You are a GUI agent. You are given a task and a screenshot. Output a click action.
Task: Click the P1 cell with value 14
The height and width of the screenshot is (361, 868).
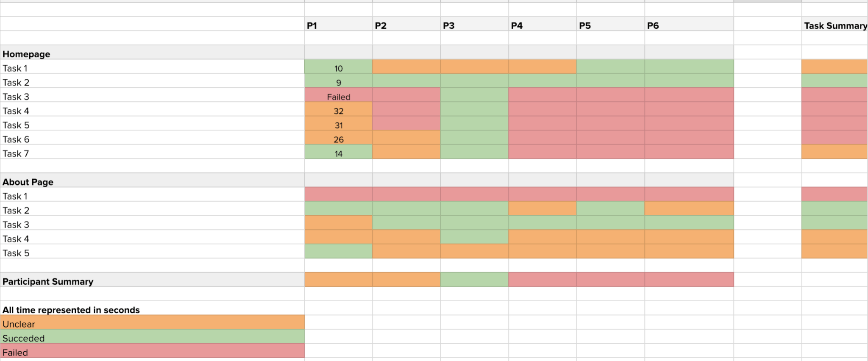pyautogui.click(x=338, y=152)
